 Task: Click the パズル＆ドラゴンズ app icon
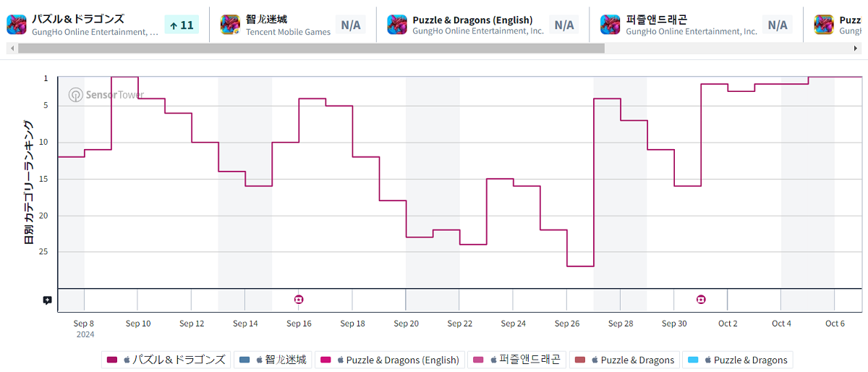pos(17,25)
